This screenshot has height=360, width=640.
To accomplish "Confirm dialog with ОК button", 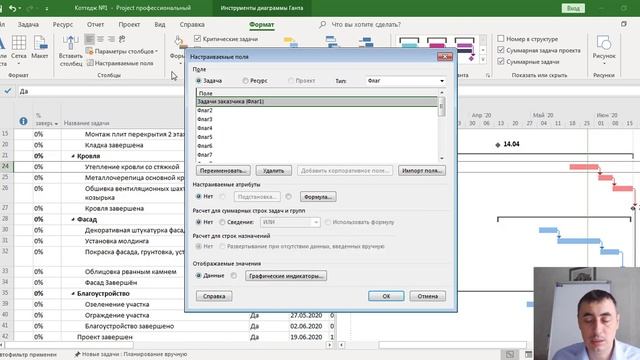I will point(386,296).
